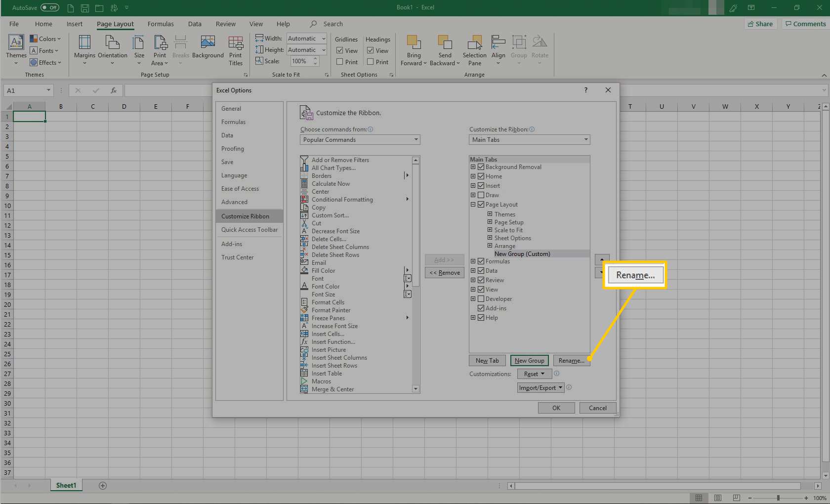Move selected group up arrow button
The height and width of the screenshot is (504, 830).
click(x=602, y=259)
